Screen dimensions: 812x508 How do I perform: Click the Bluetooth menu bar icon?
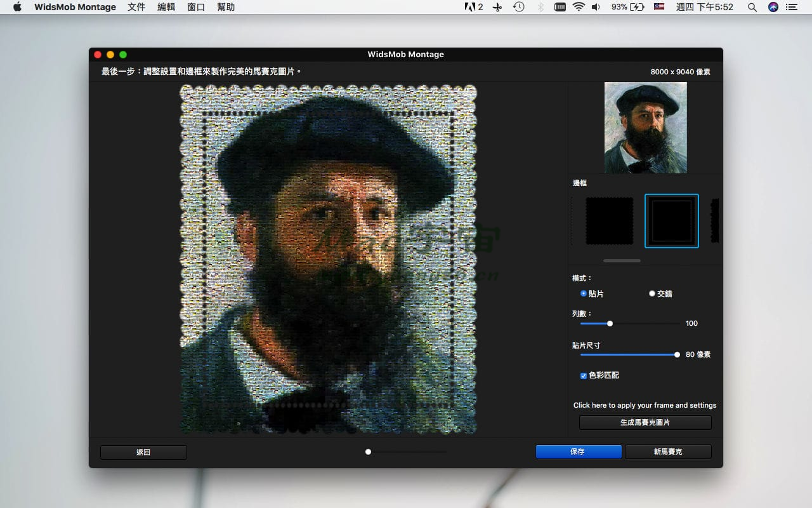tap(540, 7)
